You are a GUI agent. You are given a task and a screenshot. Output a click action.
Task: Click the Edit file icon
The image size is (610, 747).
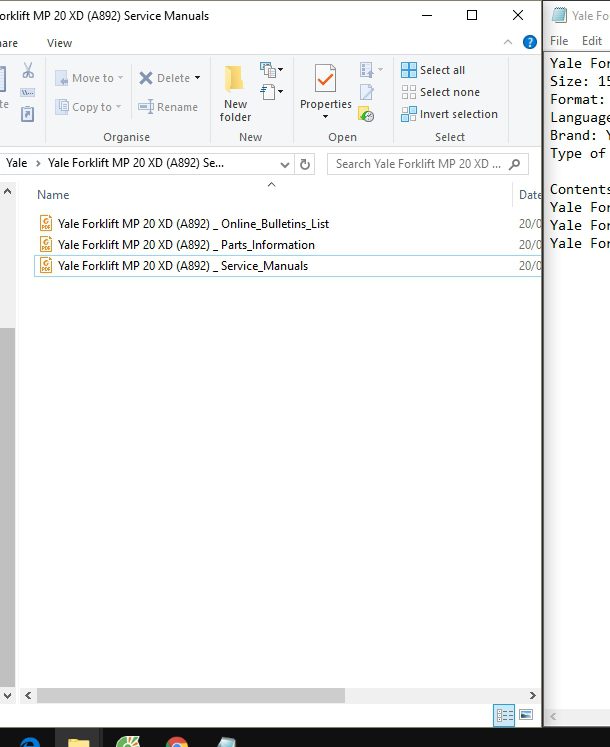point(366,92)
